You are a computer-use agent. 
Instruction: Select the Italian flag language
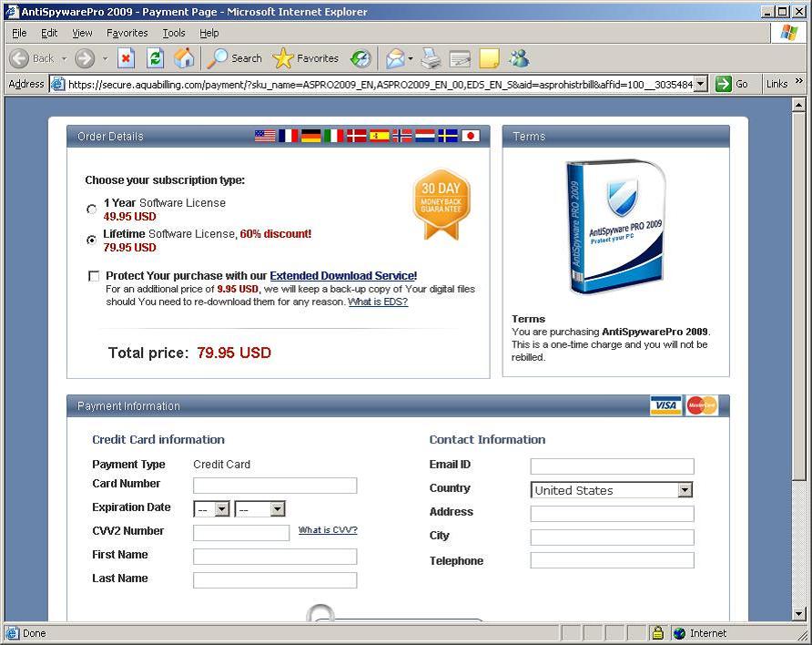pos(333,137)
